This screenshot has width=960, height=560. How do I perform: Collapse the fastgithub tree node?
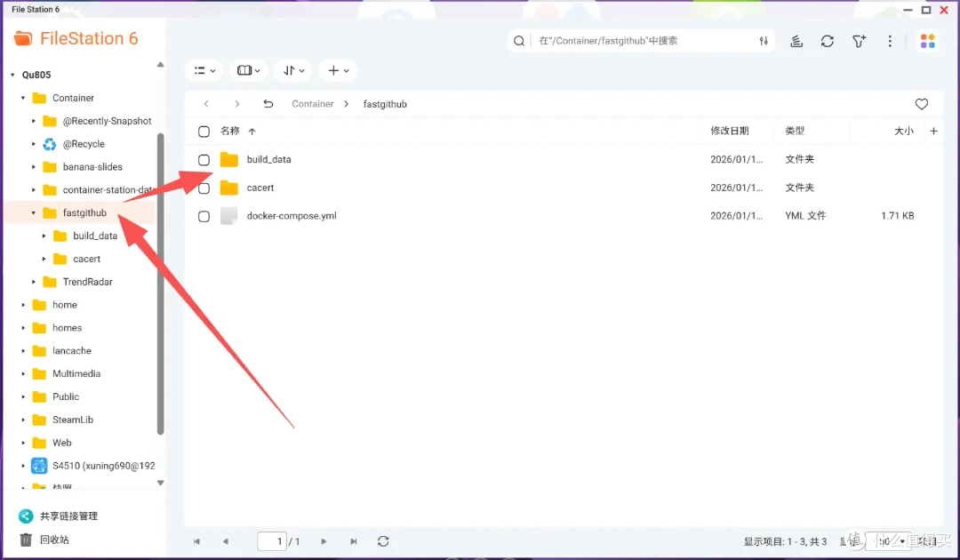tap(33, 213)
